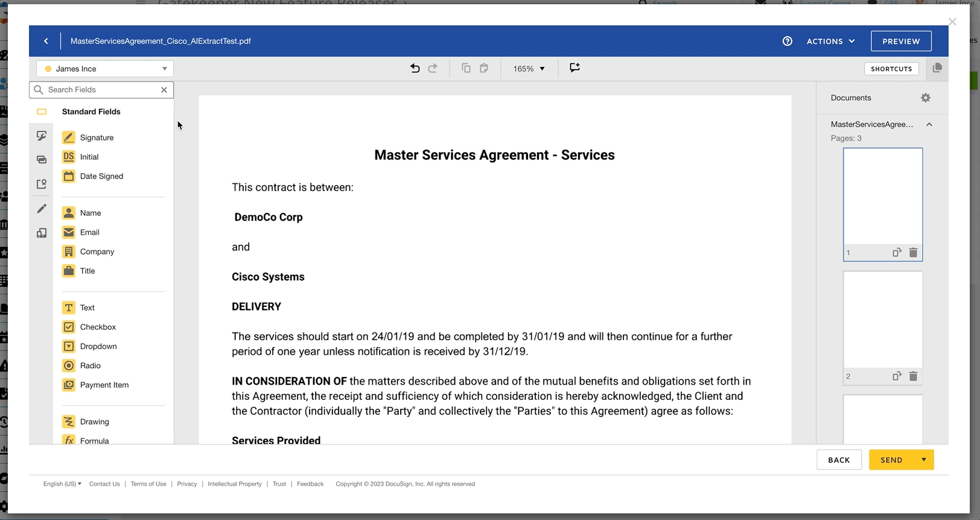
Task: Open Documents settings gear
Action: pyautogui.click(x=926, y=98)
